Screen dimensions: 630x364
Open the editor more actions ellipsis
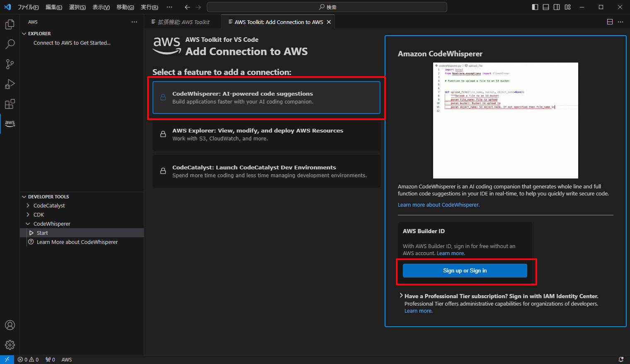(x=620, y=22)
